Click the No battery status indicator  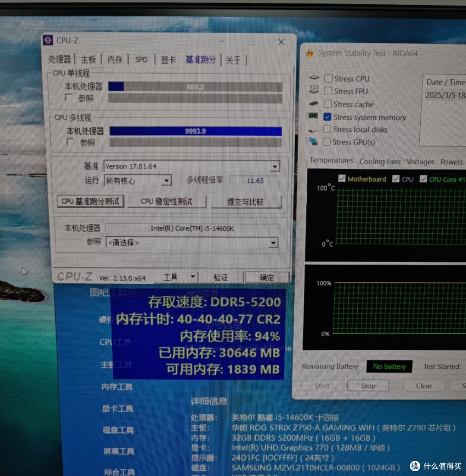(x=389, y=366)
